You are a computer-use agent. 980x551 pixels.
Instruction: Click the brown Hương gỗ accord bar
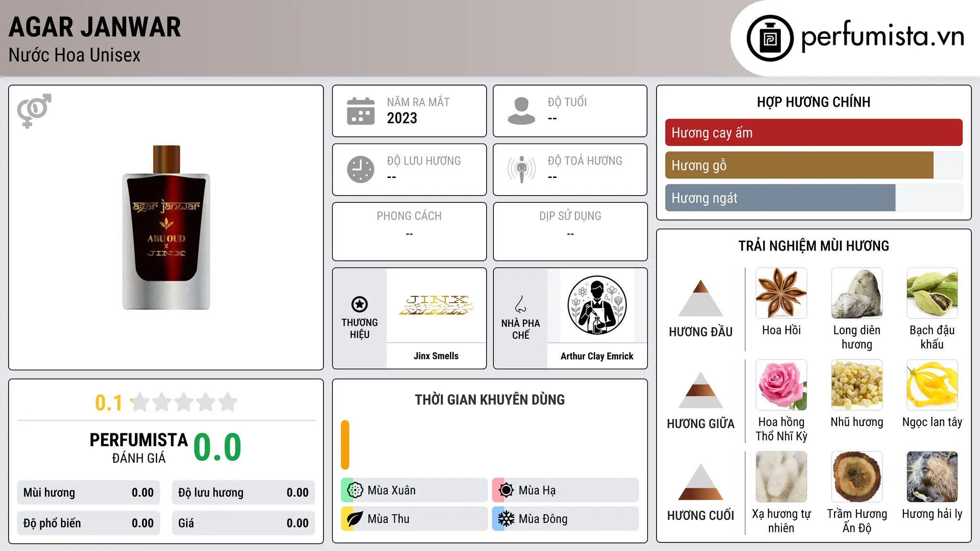click(x=799, y=165)
